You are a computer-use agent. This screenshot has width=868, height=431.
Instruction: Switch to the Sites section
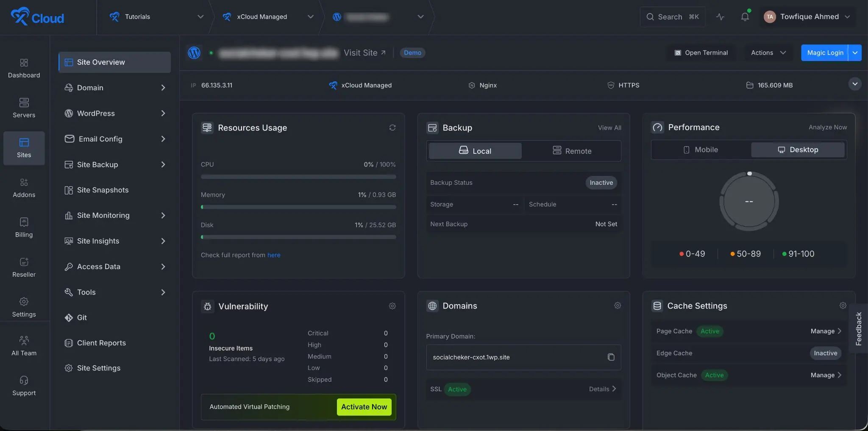pyautogui.click(x=24, y=148)
